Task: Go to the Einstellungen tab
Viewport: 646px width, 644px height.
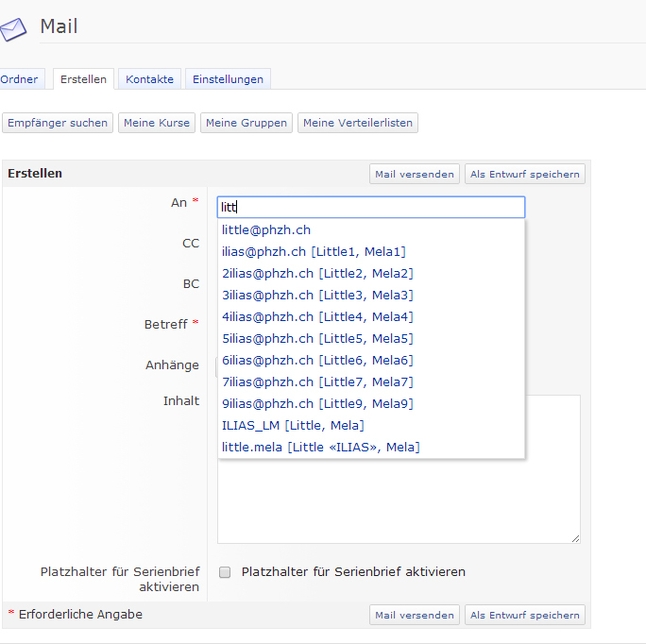Action: click(x=228, y=79)
